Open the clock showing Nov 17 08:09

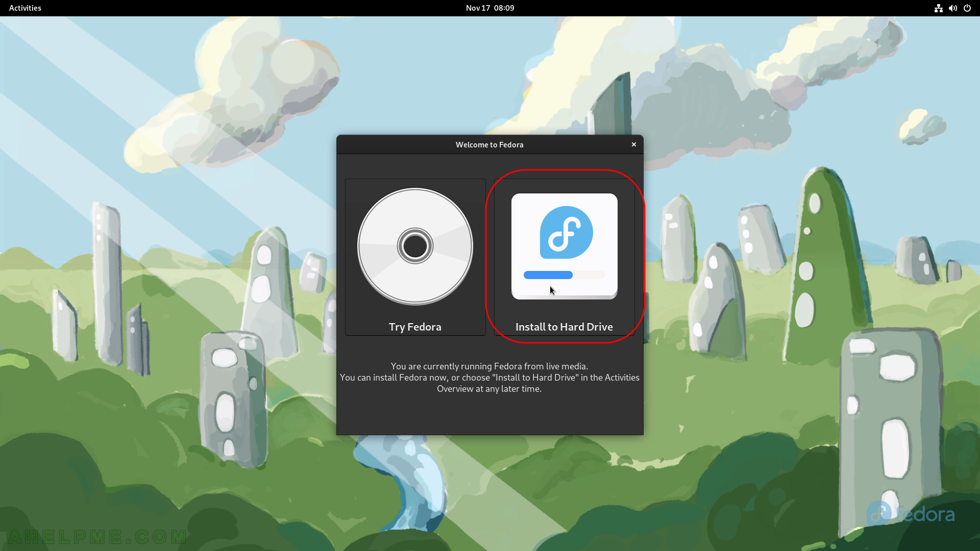click(489, 8)
